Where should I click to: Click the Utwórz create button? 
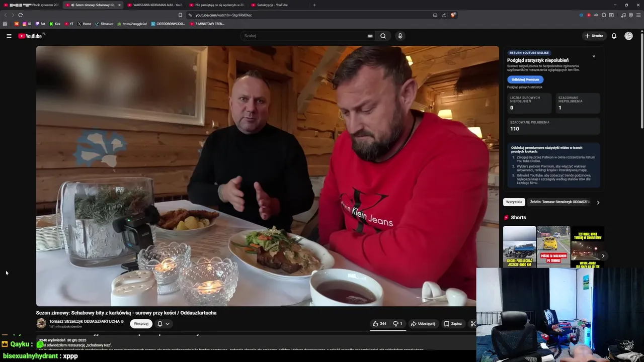[594, 36]
